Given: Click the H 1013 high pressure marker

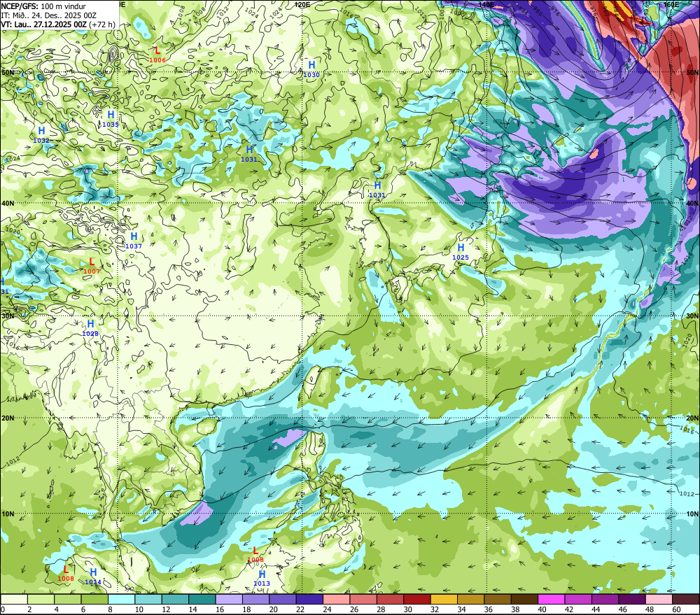Looking at the screenshot, I should 262,578.
